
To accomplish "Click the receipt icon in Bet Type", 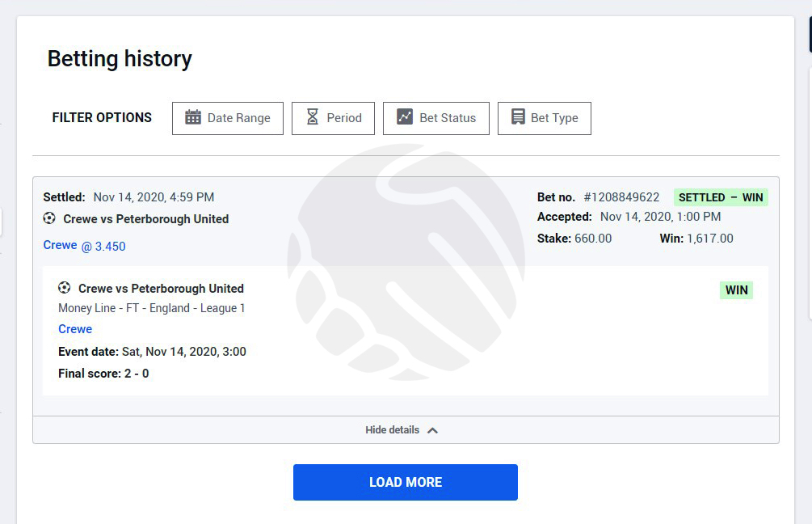I will click(x=518, y=116).
